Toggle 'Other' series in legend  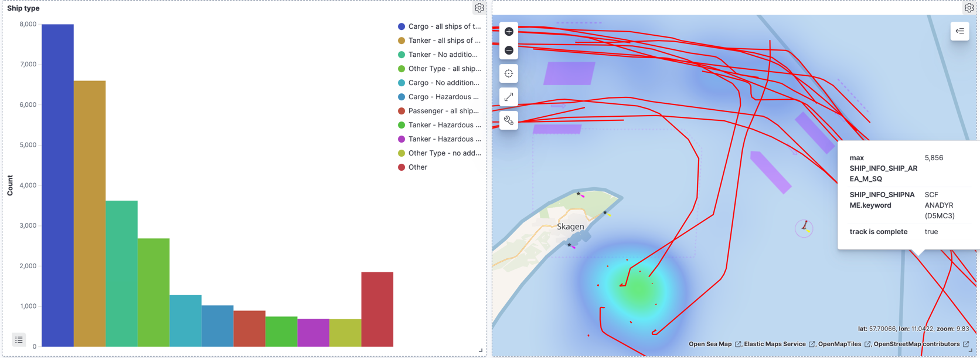coord(417,167)
